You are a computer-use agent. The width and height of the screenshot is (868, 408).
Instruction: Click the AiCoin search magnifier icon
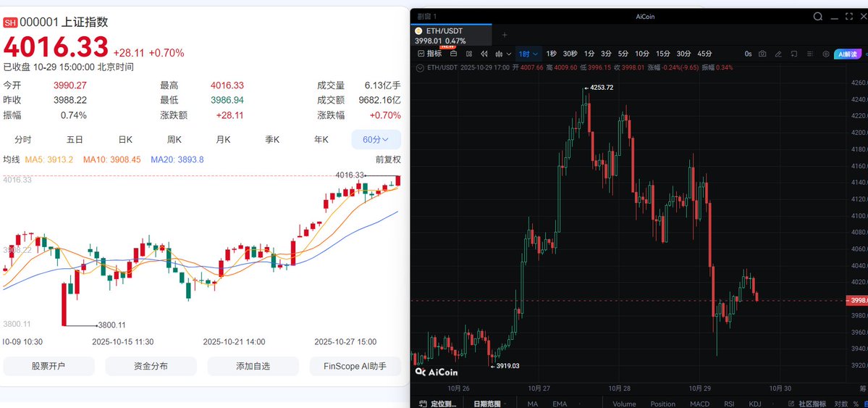(x=818, y=17)
